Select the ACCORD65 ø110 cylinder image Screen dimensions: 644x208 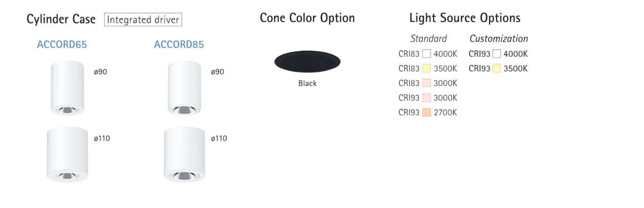coord(67,154)
